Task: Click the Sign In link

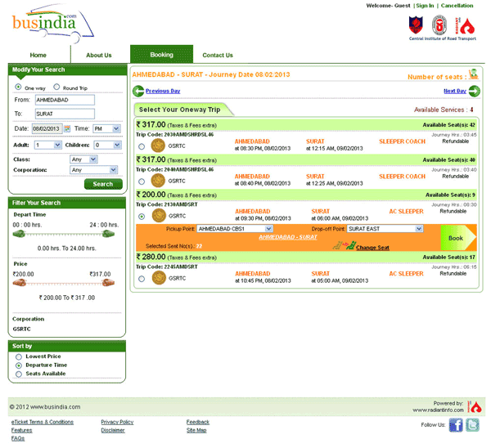Action: point(425,6)
